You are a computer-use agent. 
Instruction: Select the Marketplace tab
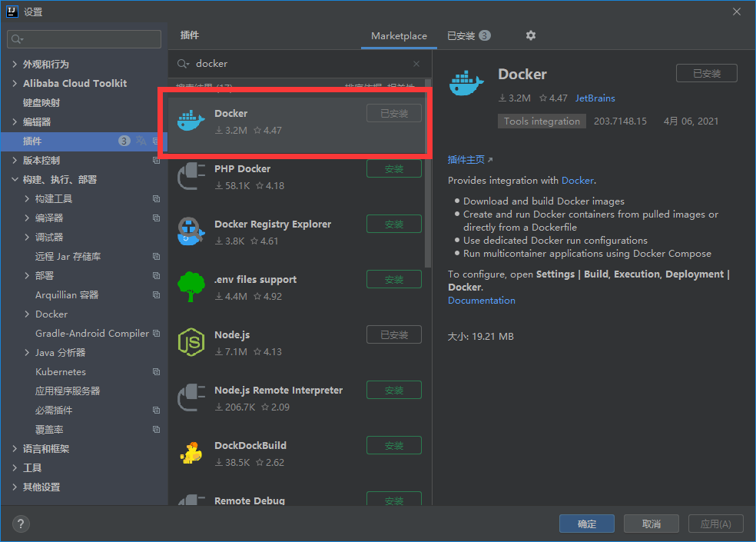click(399, 35)
